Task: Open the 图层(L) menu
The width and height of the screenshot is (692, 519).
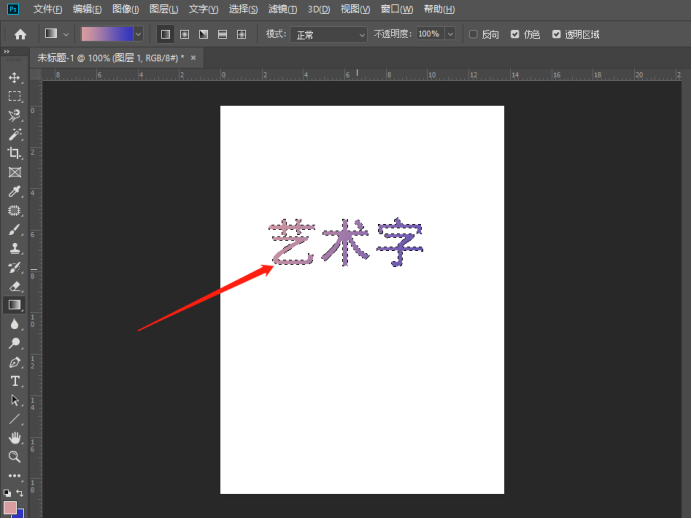Action: [x=164, y=9]
